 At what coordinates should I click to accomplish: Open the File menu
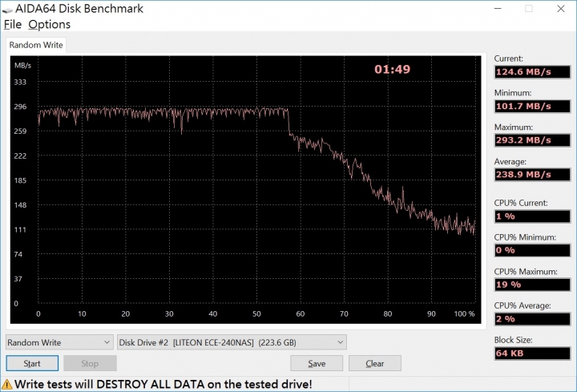13,24
